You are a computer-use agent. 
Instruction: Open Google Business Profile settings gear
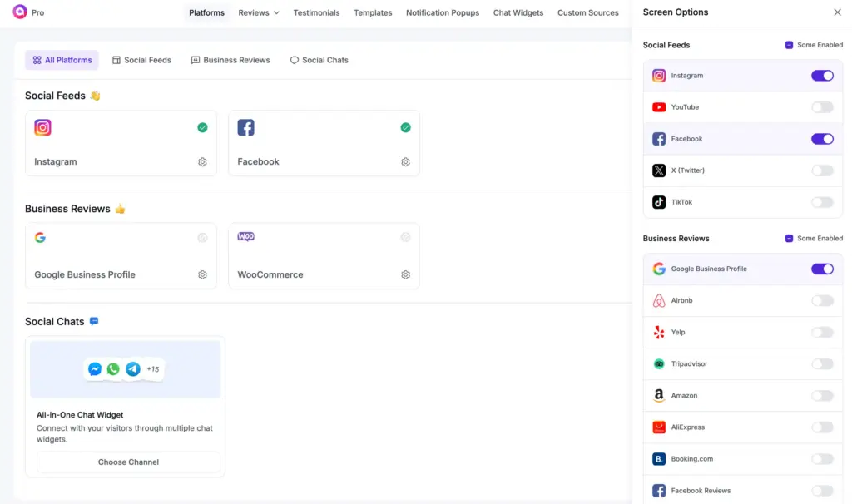202,274
